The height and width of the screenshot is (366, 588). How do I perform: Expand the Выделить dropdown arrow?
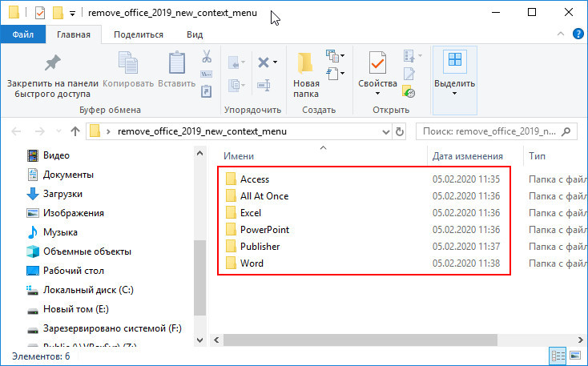[454, 94]
